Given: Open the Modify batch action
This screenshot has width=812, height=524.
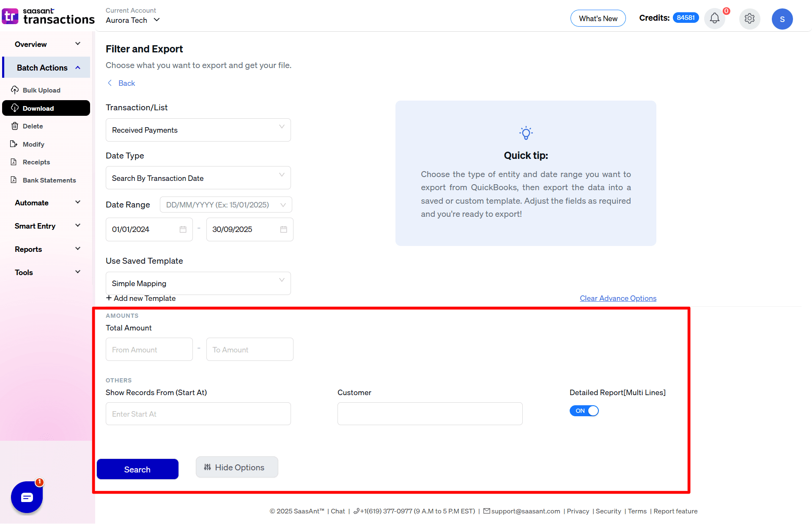Looking at the screenshot, I should tap(33, 144).
